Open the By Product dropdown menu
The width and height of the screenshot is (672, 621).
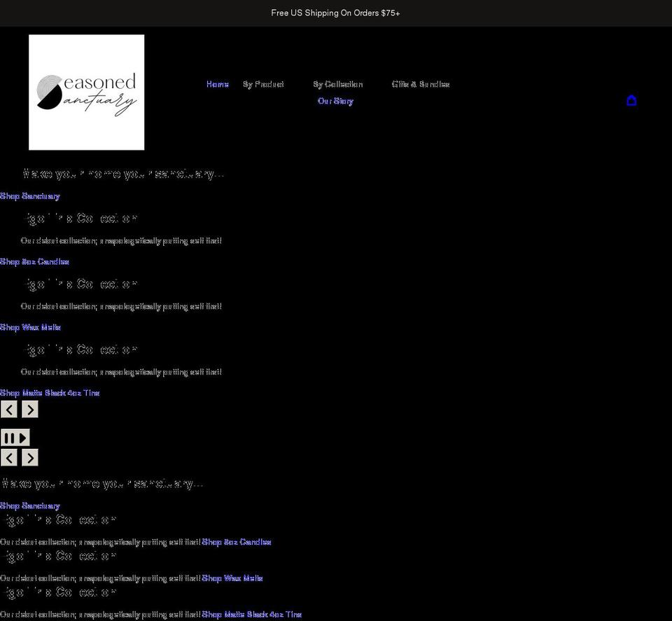click(x=264, y=84)
